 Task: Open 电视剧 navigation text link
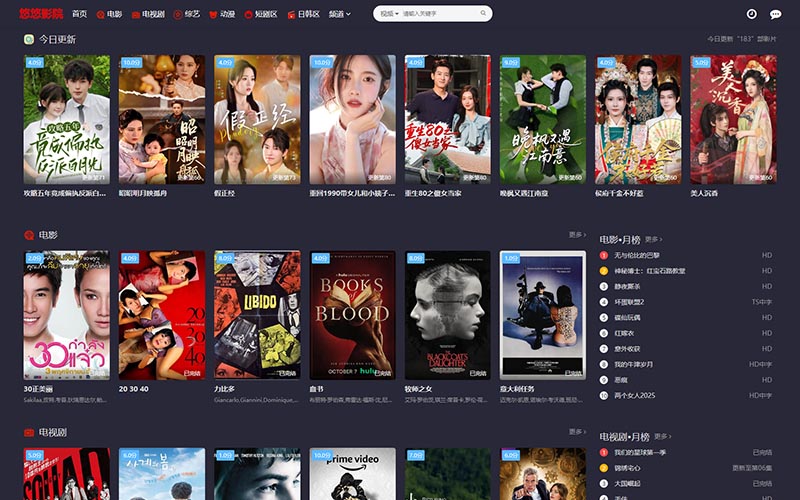(154, 14)
